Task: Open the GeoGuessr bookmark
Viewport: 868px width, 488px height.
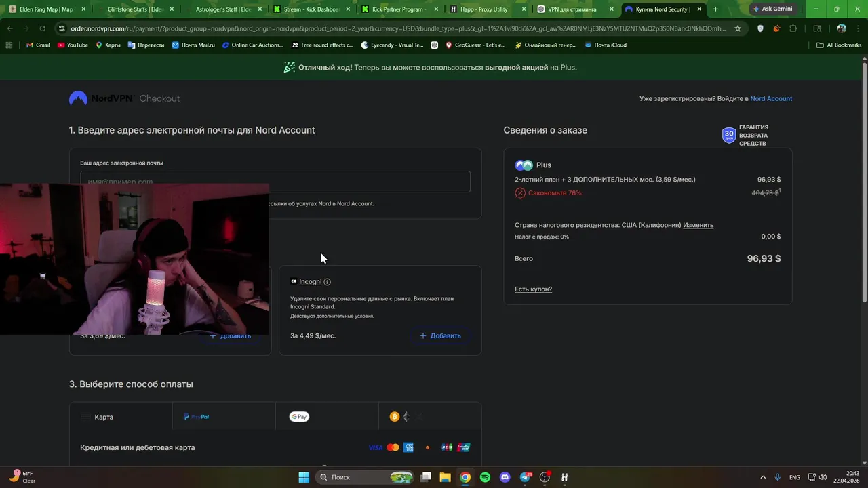Action: (475, 45)
